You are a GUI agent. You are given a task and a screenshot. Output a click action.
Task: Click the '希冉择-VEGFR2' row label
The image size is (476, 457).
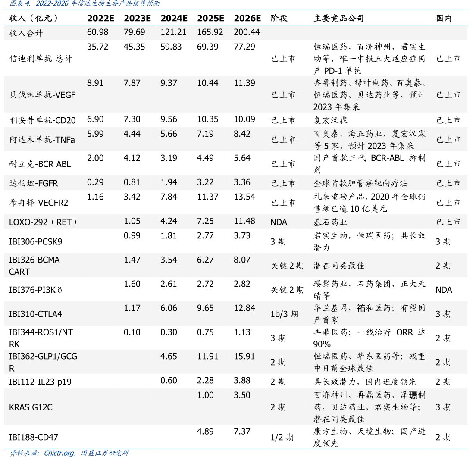click(38, 203)
